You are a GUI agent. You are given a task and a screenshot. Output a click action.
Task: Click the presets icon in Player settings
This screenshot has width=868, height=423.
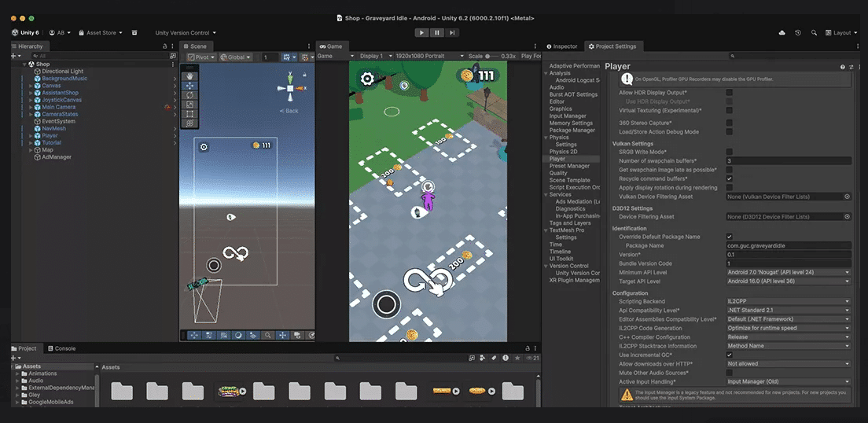click(x=852, y=67)
